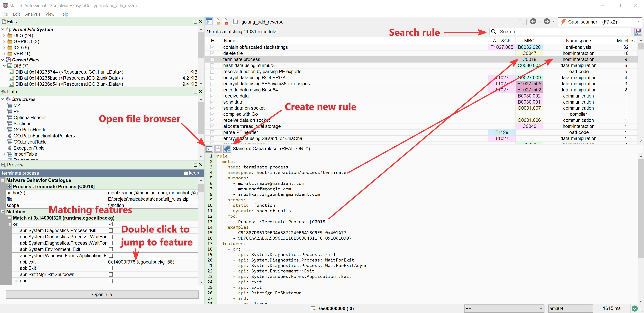Screen dimensions: 644x313
Task: Collapse the DIB (7) node
Action: click(x=4, y=66)
